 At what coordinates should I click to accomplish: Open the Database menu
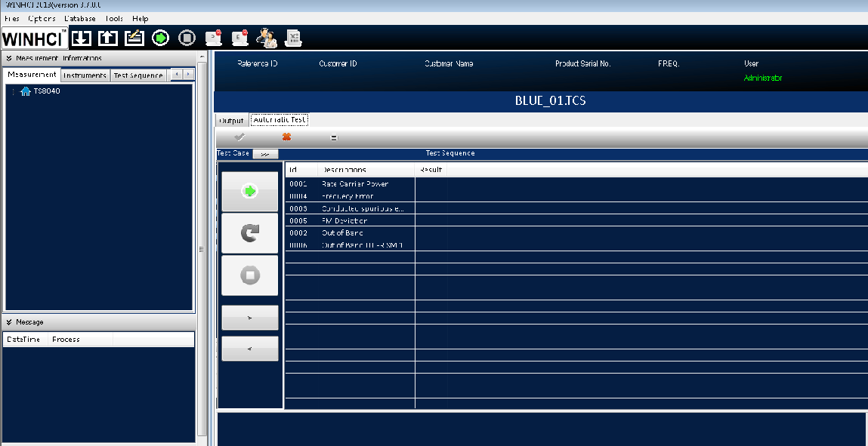[80, 18]
